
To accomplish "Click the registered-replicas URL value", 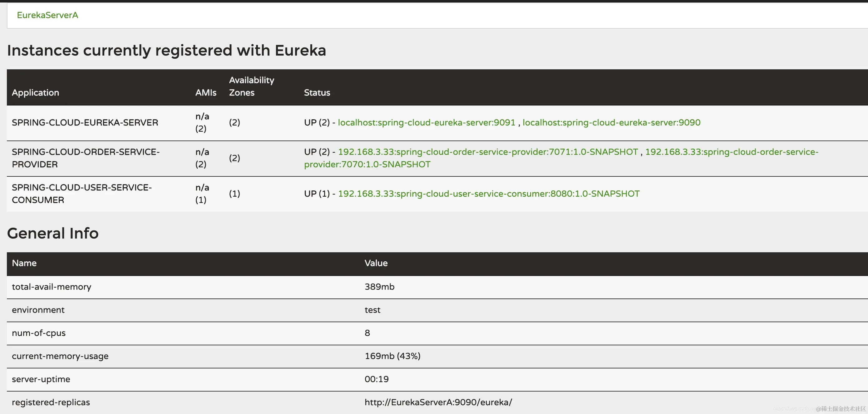I will [x=438, y=402].
